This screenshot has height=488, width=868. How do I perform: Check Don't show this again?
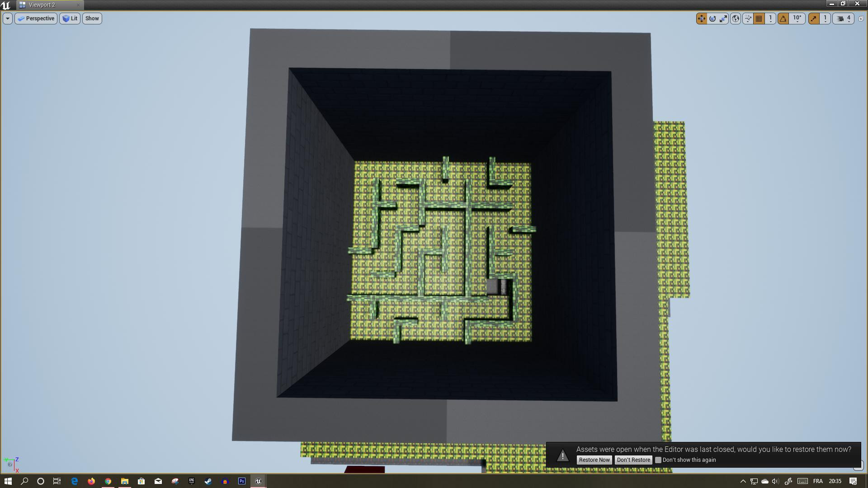pyautogui.click(x=658, y=460)
